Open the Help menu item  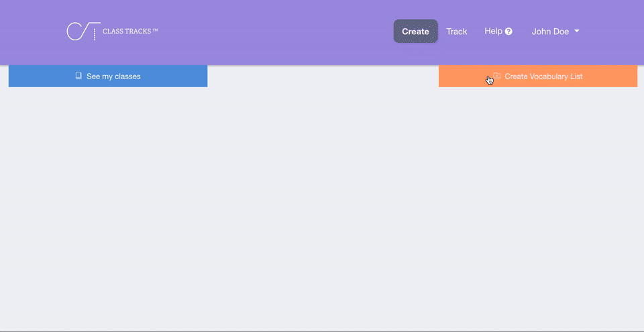tap(493, 32)
